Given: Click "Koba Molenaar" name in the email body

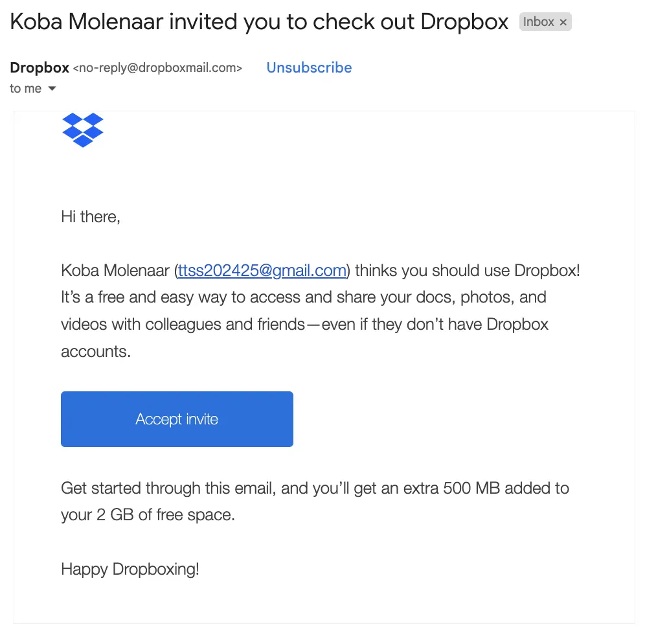Looking at the screenshot, I should click(x=116, y=270).
